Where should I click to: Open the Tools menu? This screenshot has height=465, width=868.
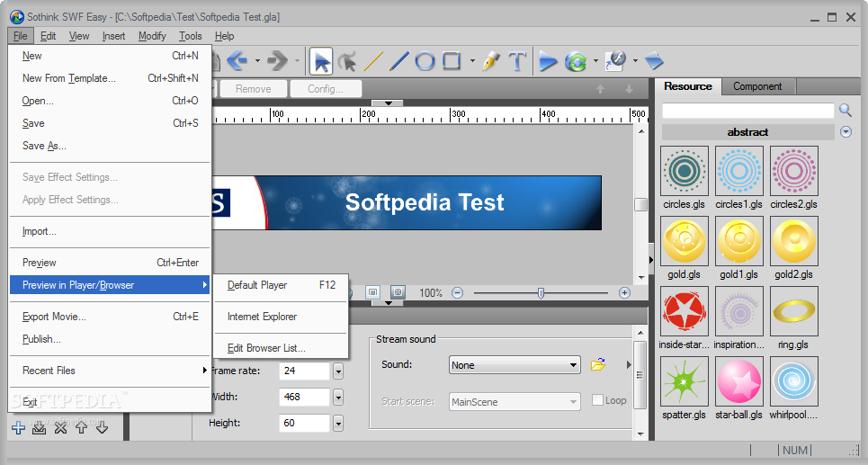point(190,36)
